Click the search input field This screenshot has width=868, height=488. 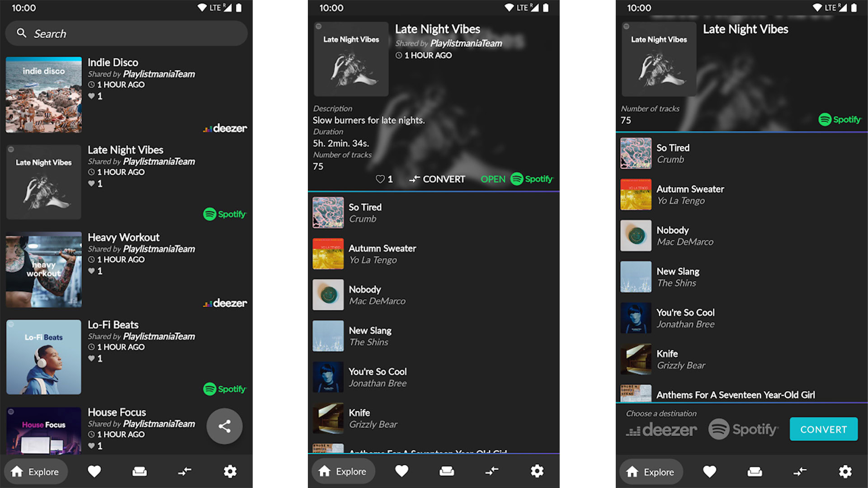(x=127, y=33)
